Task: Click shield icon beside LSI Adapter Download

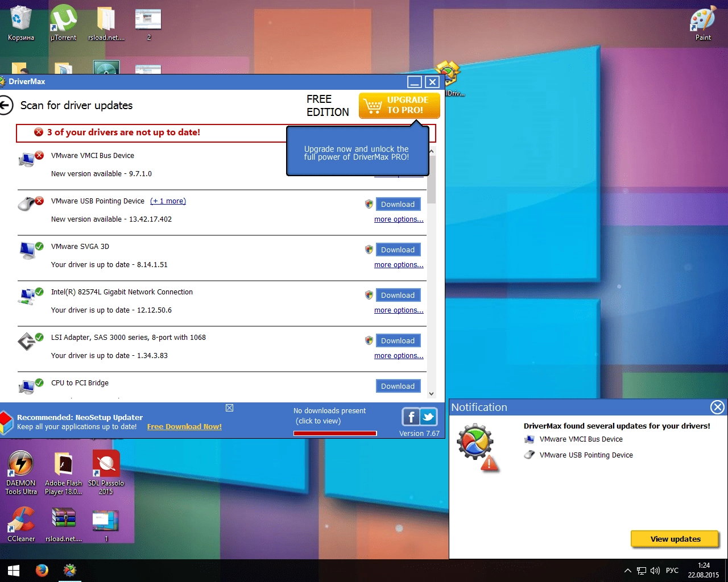Action: point(369,340)
